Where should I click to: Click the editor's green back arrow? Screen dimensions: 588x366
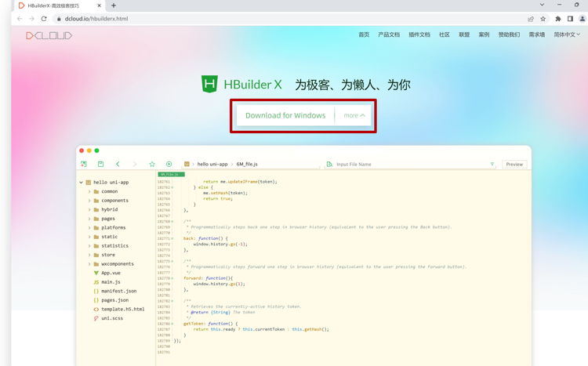[118, 164]
